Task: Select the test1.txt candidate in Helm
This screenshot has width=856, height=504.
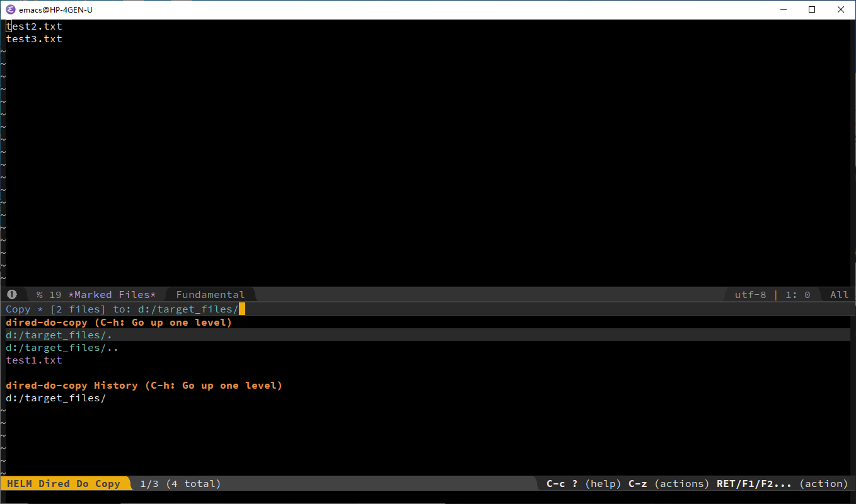Action: point(33,360)
